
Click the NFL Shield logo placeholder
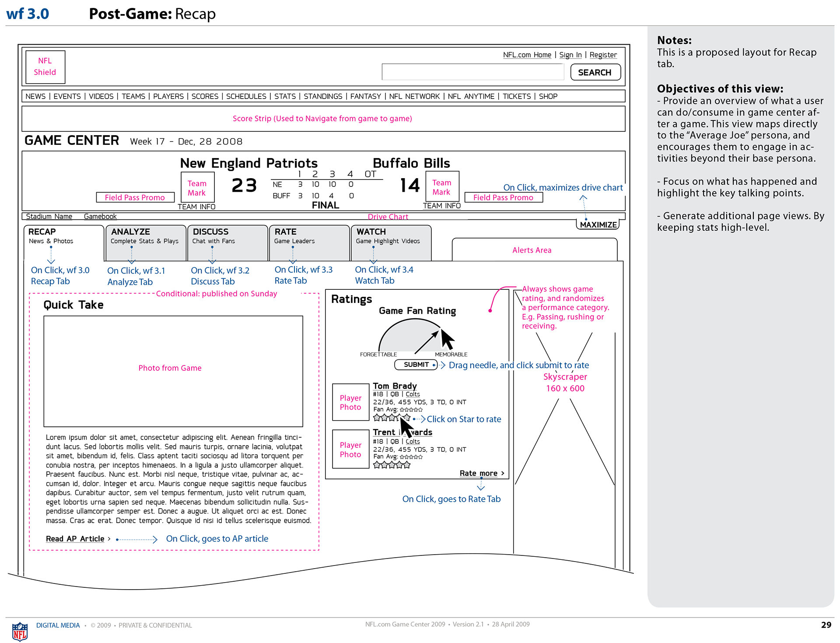tap(45, 67)
